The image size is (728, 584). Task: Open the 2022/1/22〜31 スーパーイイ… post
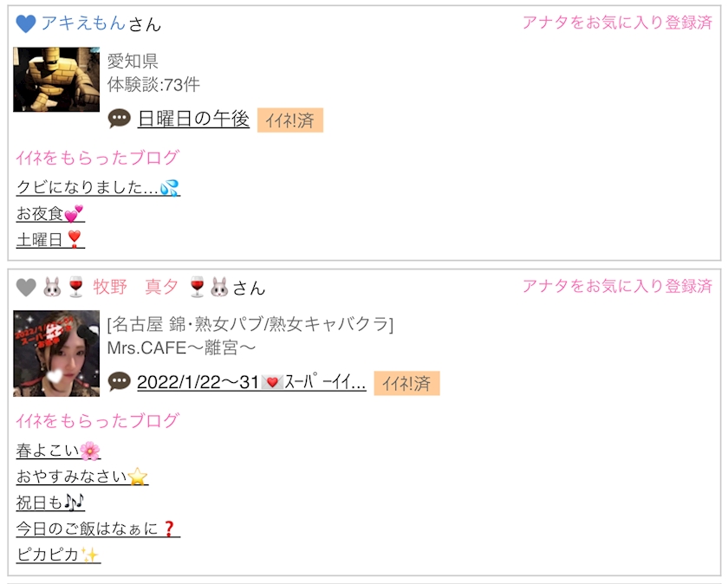tap(251, 382)
